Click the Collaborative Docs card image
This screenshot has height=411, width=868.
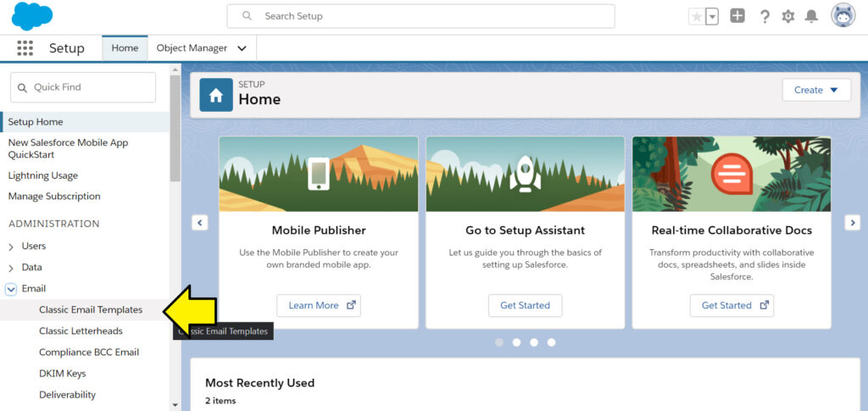pyautogui.click(x=732, y=174)
